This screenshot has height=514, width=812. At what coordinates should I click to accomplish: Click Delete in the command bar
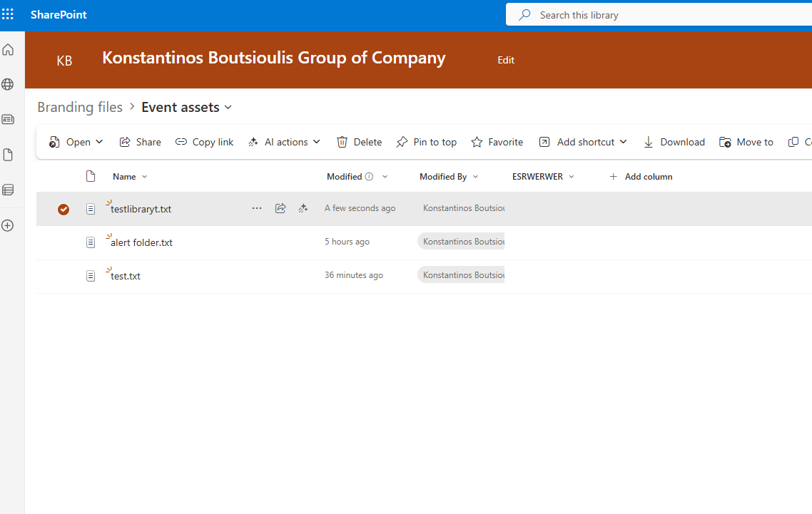[x=360, y=142]
